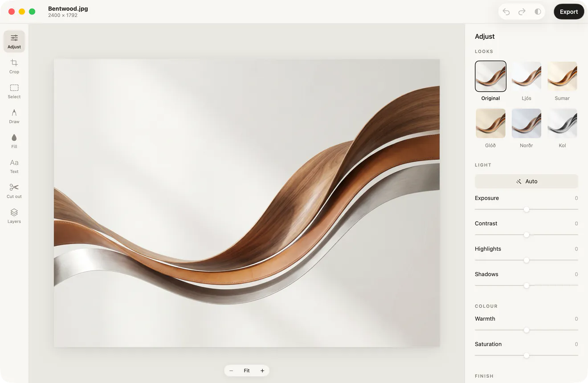
Task: Apply the Norðr look
Action: (x=527, y=123)
